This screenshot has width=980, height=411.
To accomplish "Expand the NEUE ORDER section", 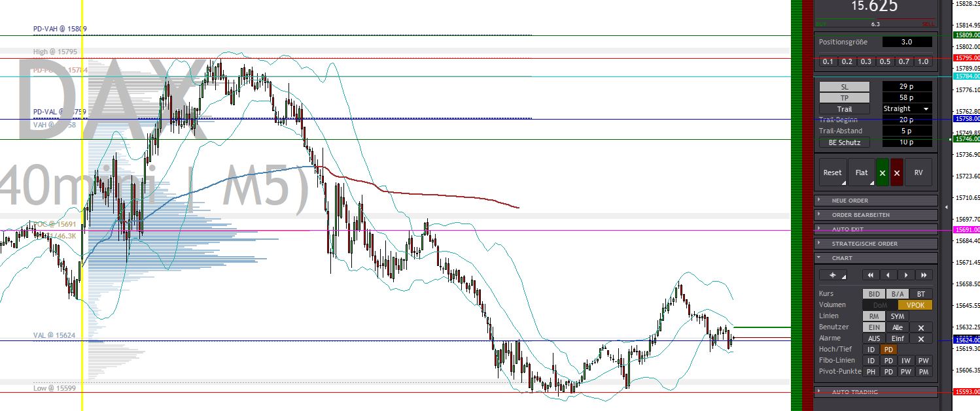I will tap(876, 201).
